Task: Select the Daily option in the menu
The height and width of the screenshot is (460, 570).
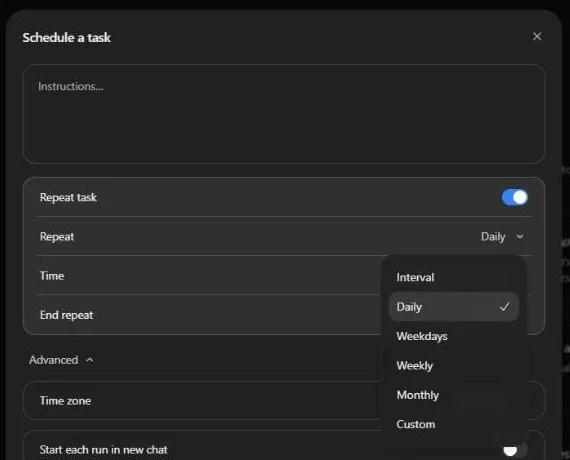Action: coord(453,307)
